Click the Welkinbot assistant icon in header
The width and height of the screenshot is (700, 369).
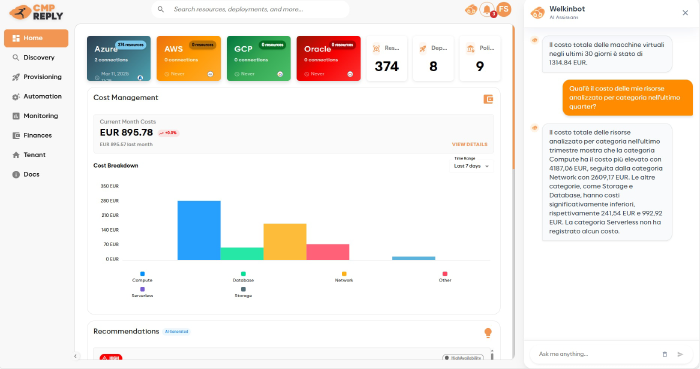point(471,9)
